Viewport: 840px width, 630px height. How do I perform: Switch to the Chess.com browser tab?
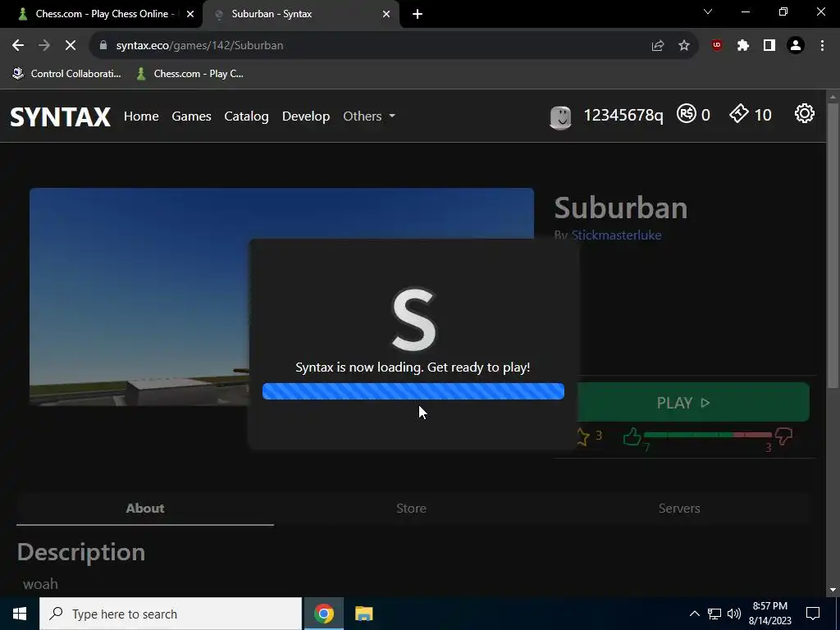(102, 14)
